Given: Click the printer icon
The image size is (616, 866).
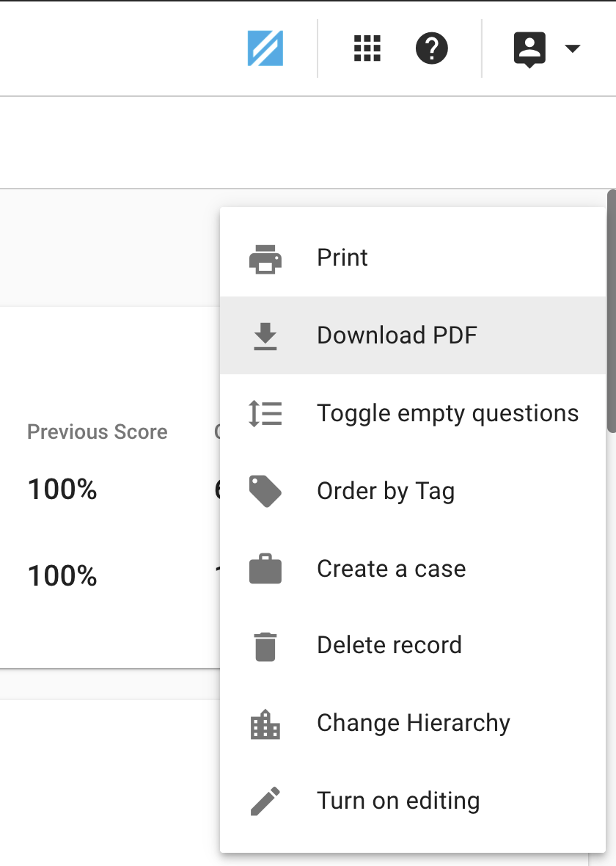Looking at the screenshot, I should pyautogui.click(x=265, y=259).
